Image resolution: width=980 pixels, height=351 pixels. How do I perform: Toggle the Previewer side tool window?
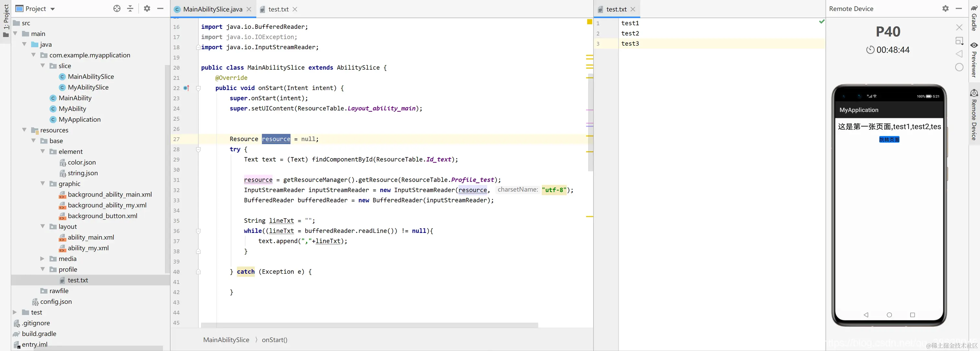(974, 60)
